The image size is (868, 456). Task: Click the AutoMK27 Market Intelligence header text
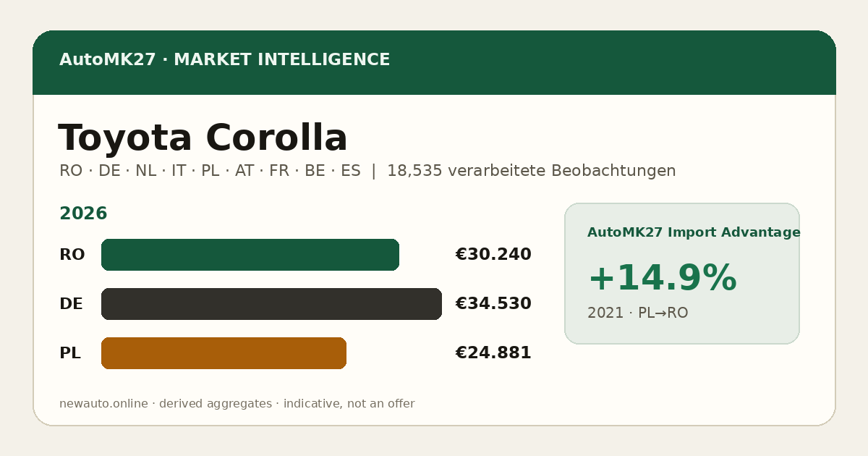(224, 60)
